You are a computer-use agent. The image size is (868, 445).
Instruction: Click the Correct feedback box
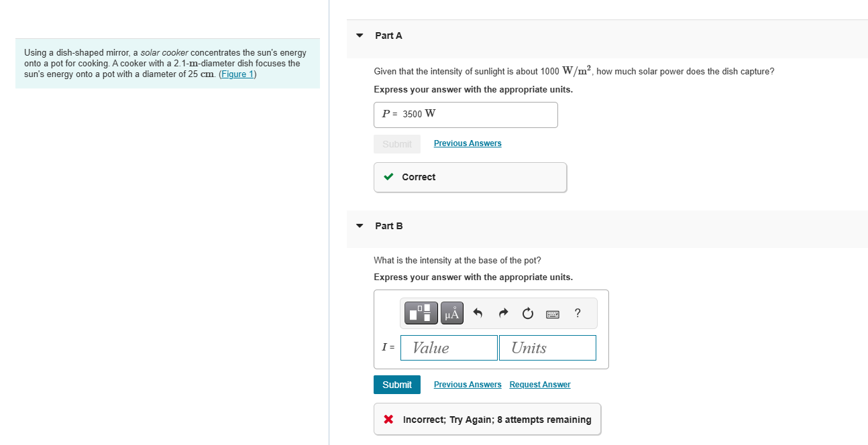pyautogui.click(x=470, y=177)
